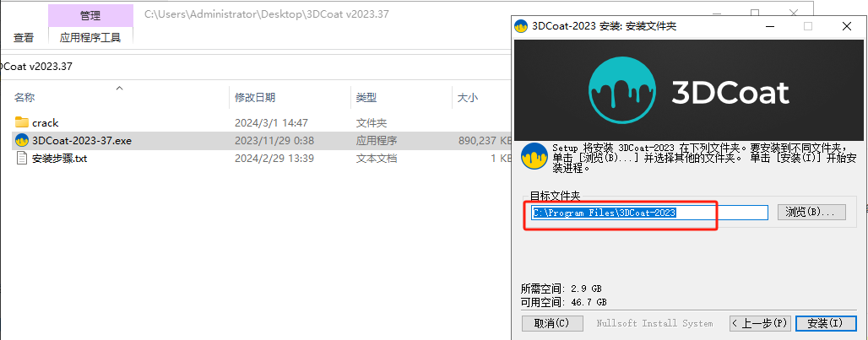Image resolution: width=868 pixels, height=340 pixels.
Task: Click the destination folder path input field
Action: tap(648, 213)
